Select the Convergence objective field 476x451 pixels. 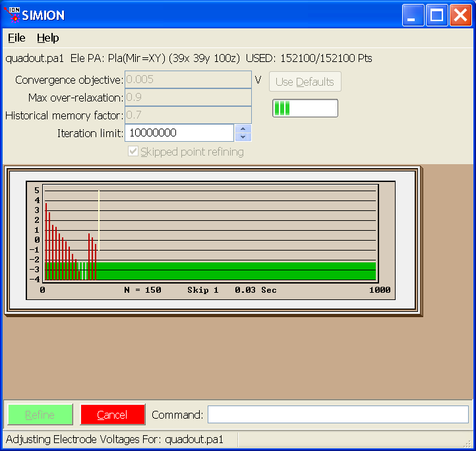click(188, 80)
